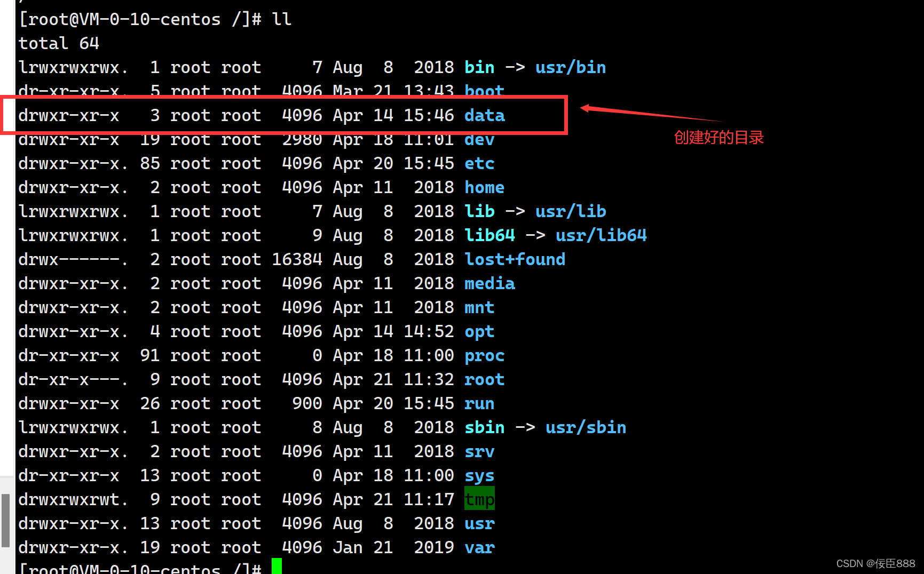This screenshot has height=574, width=924.
Task: Click the 'media' directory name
Action: click(x=489, y=283)
